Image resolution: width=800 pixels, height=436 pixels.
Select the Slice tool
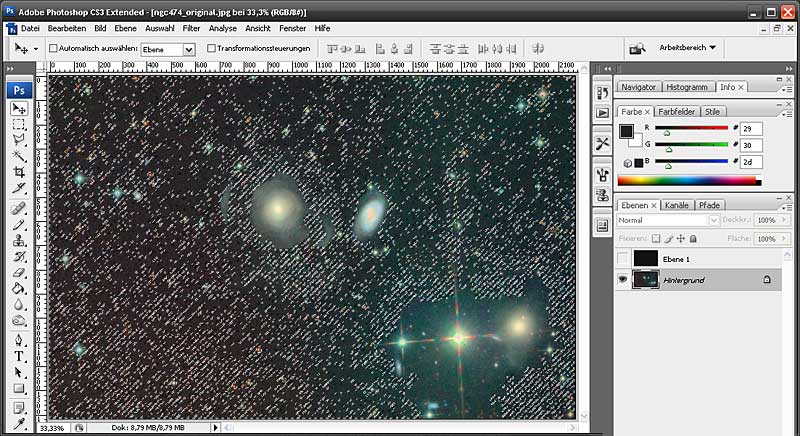[x=19, y=188]
